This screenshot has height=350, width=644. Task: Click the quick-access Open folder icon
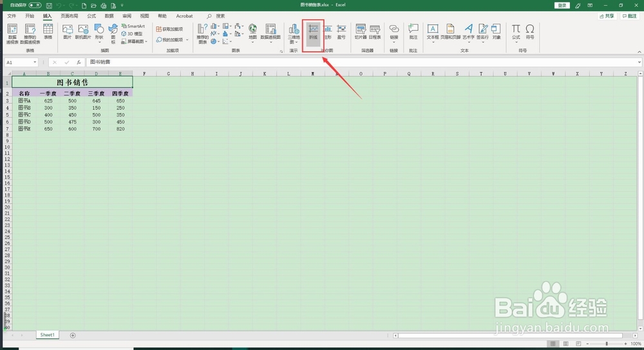click(x=93, y=5)
